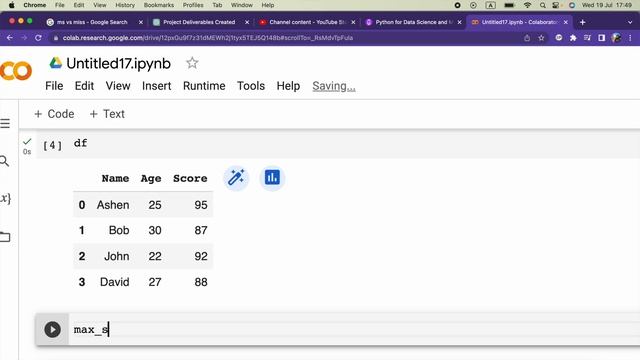Add a new Text cell
Image resolution: width=640 pixels, height=360 pixels.
107,114
